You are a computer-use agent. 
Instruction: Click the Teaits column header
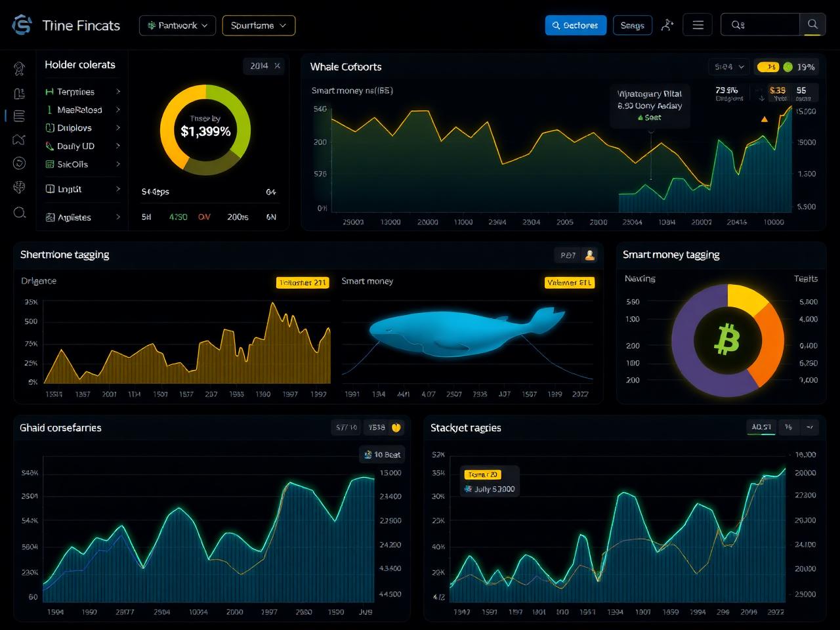[806, 279]
